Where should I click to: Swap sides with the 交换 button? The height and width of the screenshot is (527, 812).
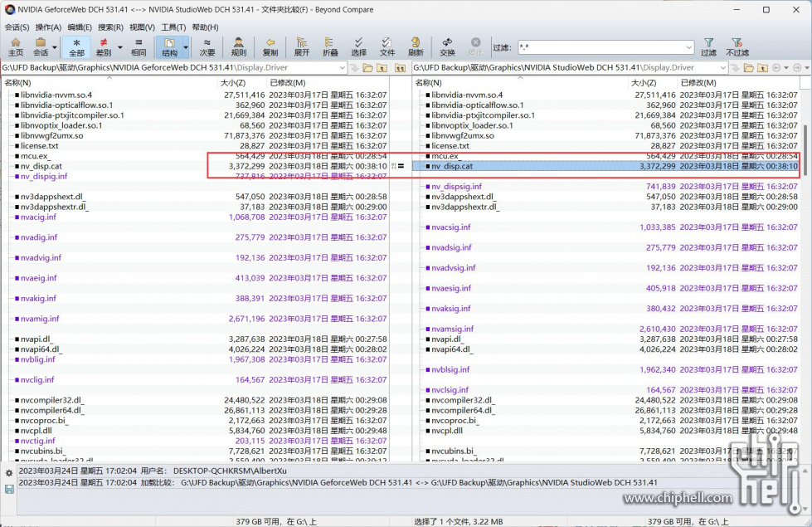point(447,47)
